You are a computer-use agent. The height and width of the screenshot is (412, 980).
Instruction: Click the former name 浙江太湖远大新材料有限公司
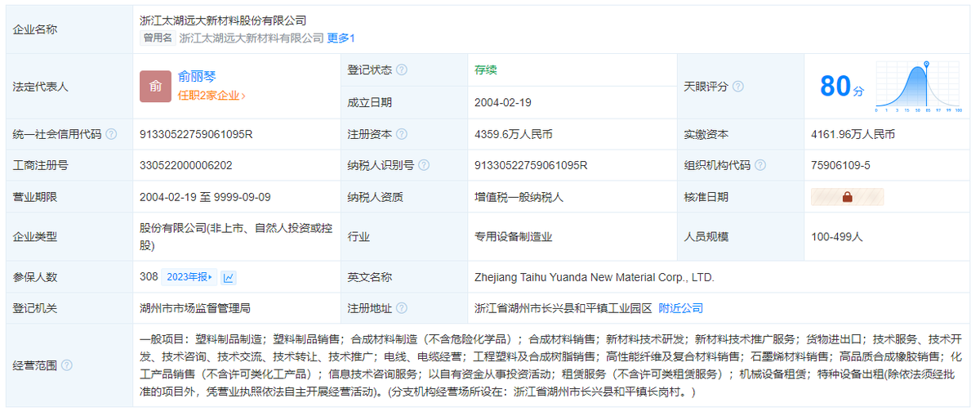coord(252,38)
